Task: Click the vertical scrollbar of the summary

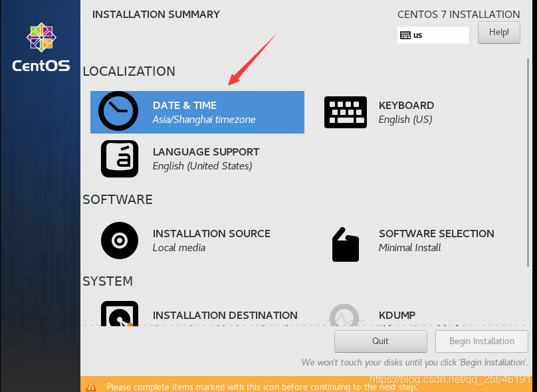Action: coord(529,163)
